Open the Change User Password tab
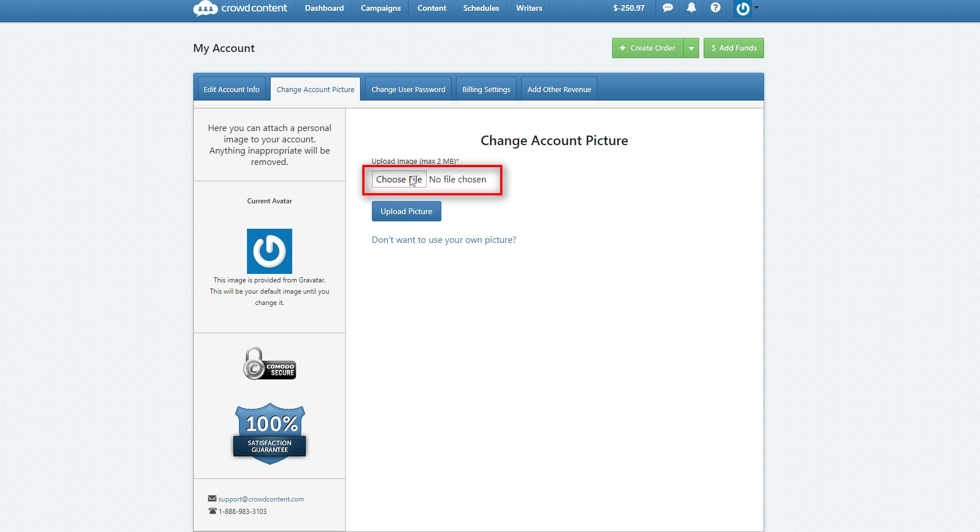The width and height of the screenshot is (980, 532). 408,89
